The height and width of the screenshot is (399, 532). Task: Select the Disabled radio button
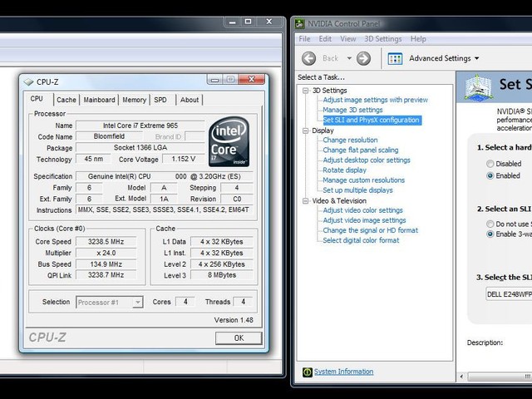pyautogui.click(x=490, y=164)
